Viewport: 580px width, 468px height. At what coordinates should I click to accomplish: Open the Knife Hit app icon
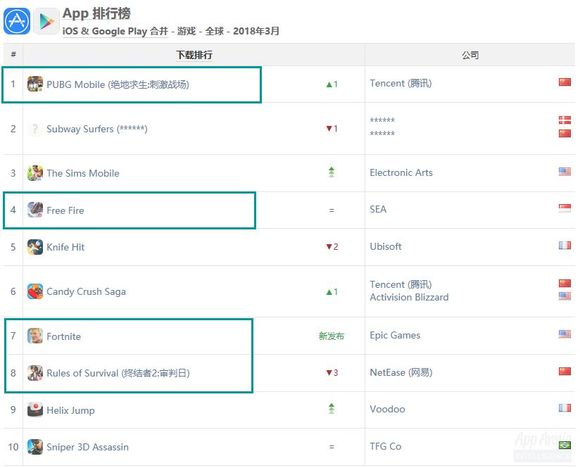[35, 247]
